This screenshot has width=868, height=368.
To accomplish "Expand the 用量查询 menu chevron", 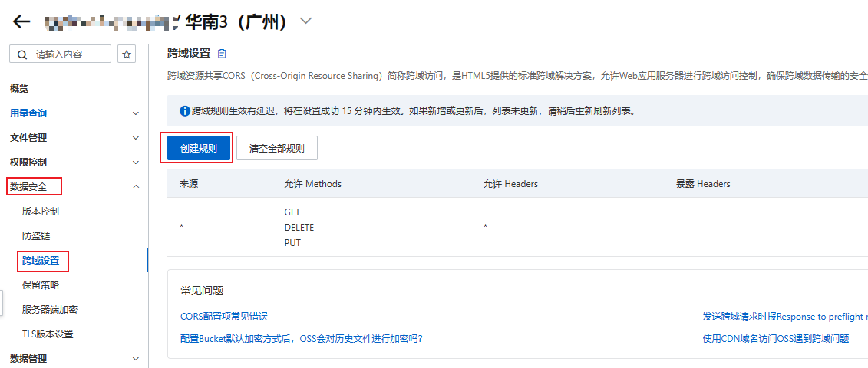I will click(136, 113).
